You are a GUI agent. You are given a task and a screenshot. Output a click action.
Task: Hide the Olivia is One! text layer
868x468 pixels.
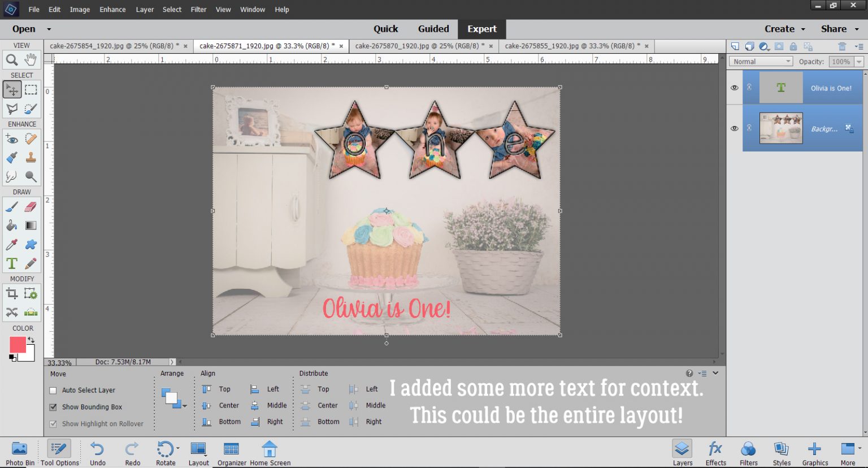pyautogui.click(x=734, y=88)
